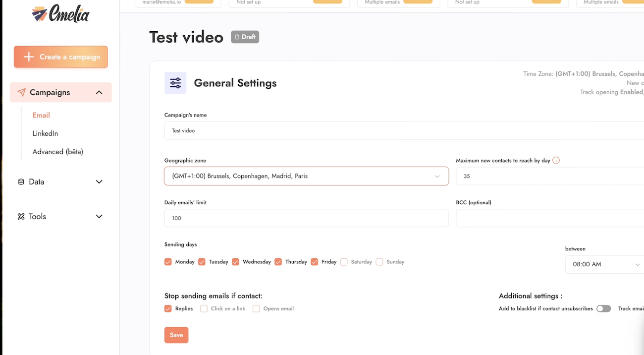This screenshot has width=644, height=355.
Task: Click the Save button
Action: [x=176, y=335]
